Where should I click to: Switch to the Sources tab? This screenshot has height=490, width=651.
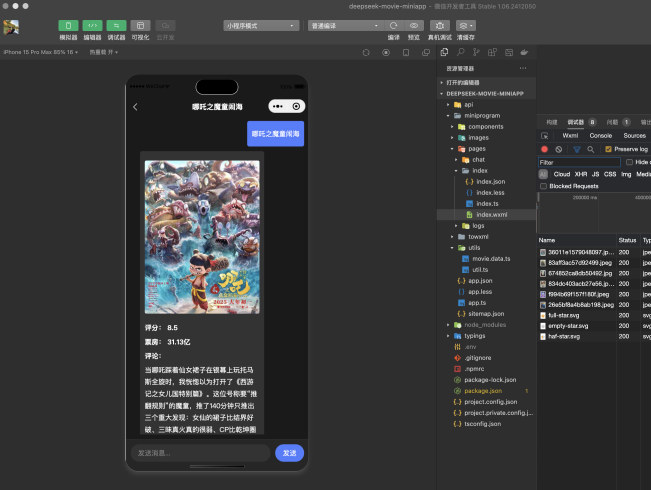tap(634, 135)
